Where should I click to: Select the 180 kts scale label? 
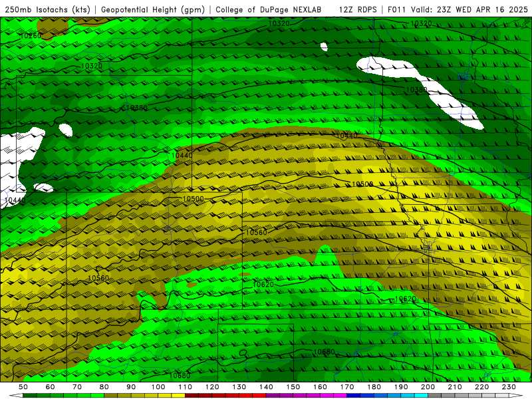(x=374, y=387)
